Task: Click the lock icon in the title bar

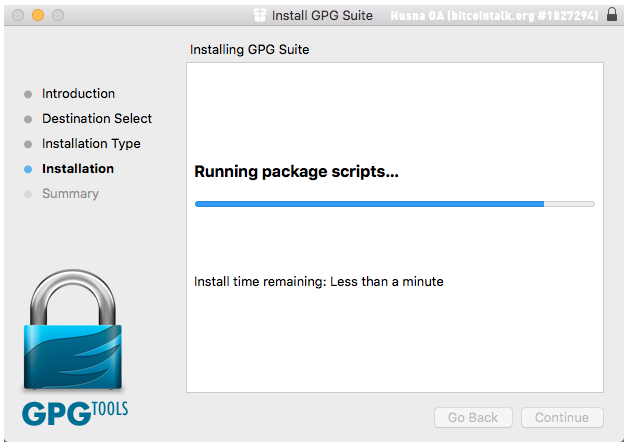Action: [612, 14]
